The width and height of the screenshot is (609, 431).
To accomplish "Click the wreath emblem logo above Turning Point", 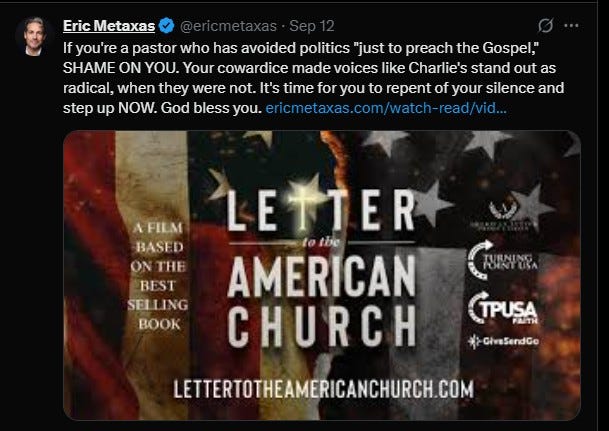I will point(503,213).
